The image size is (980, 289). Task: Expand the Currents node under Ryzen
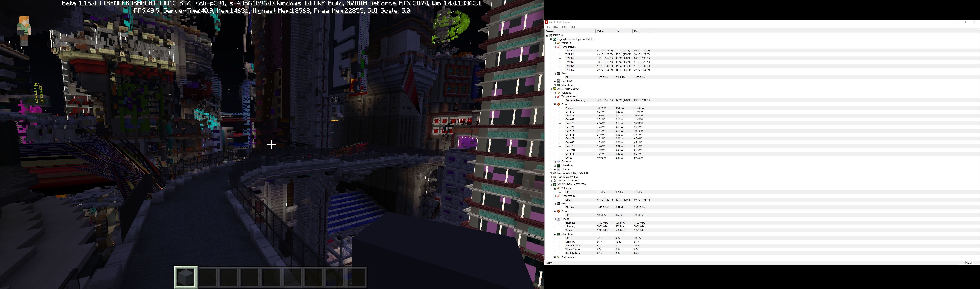click(x=555, y=162)
